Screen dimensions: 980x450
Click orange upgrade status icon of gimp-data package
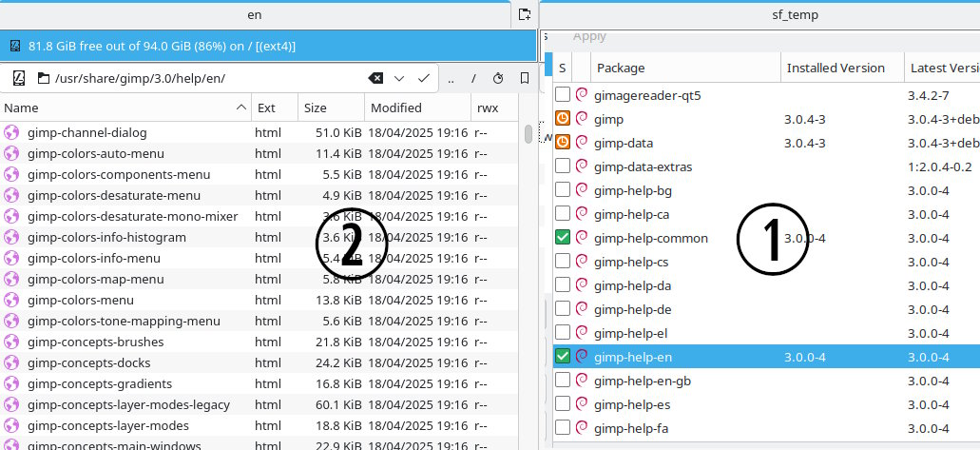(563, 143)
